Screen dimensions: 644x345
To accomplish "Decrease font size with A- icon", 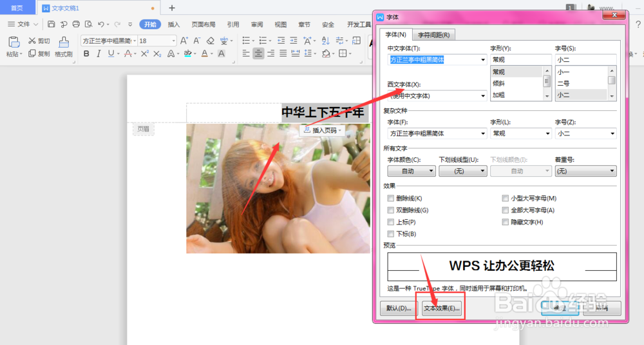I will tap(196, 40).
